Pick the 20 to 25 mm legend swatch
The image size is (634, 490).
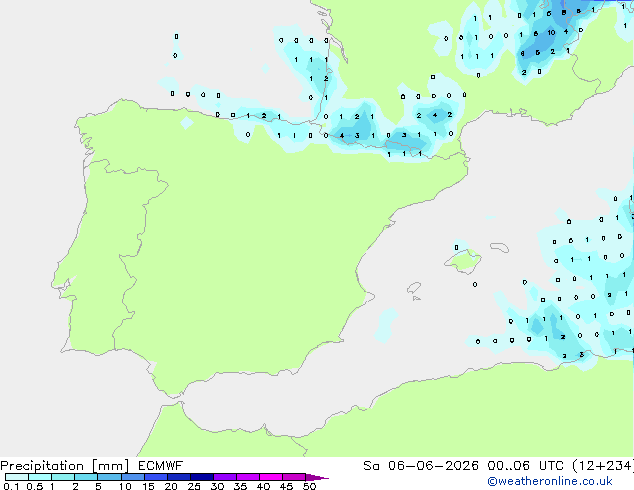pyautogui.click(x=179, y=477)
